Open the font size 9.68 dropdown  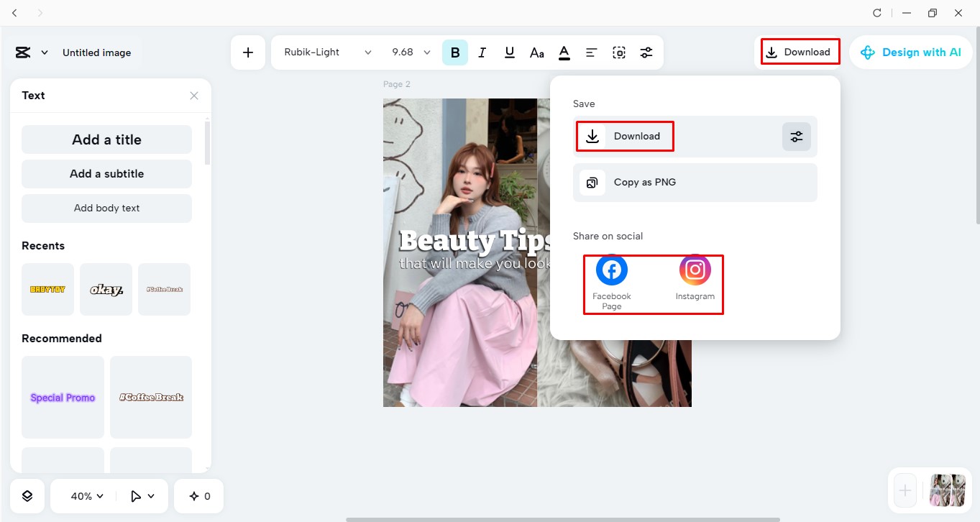(x=411, y=52)
